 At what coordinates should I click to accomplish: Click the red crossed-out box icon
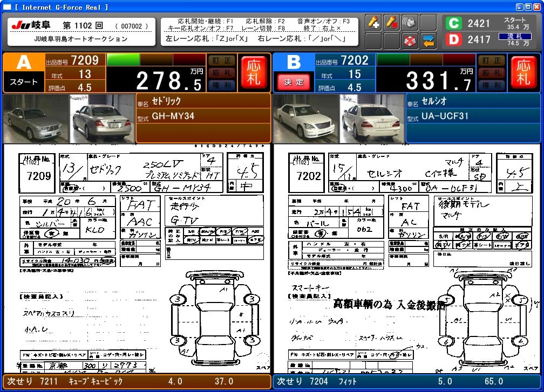pyautogui.click(x=410, y=40)
